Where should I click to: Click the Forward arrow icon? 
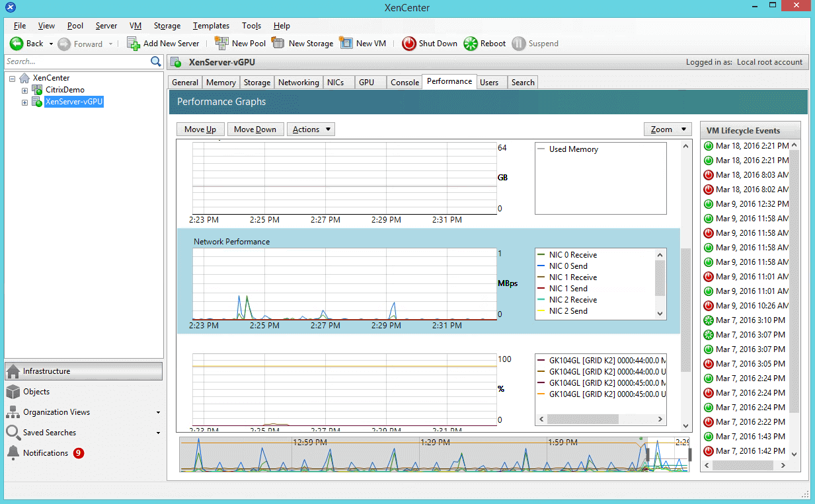64,44
